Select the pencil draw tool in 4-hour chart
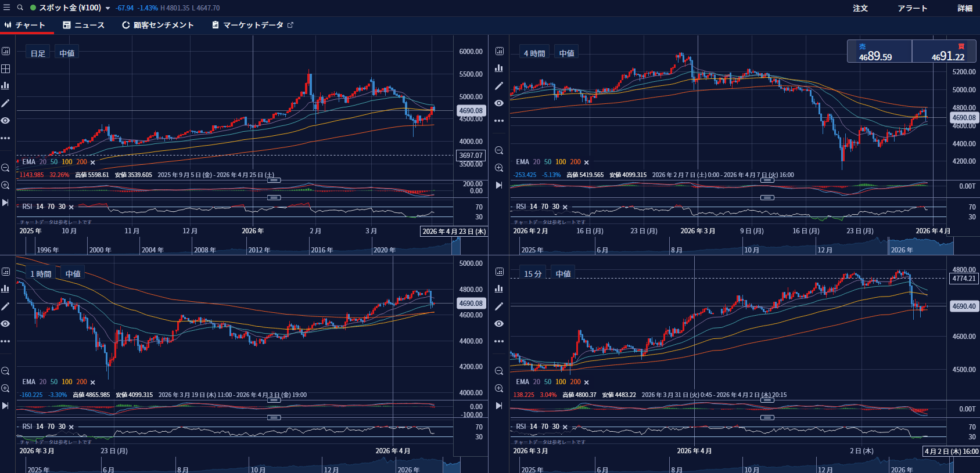Screen dimensions: 980x473 (x=499, y=86)
